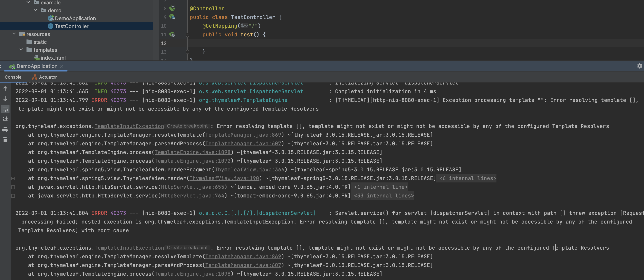Viewport: 644px width, 280px height.
Task: Toggle soft-wrap in the console
Action: 5,109
